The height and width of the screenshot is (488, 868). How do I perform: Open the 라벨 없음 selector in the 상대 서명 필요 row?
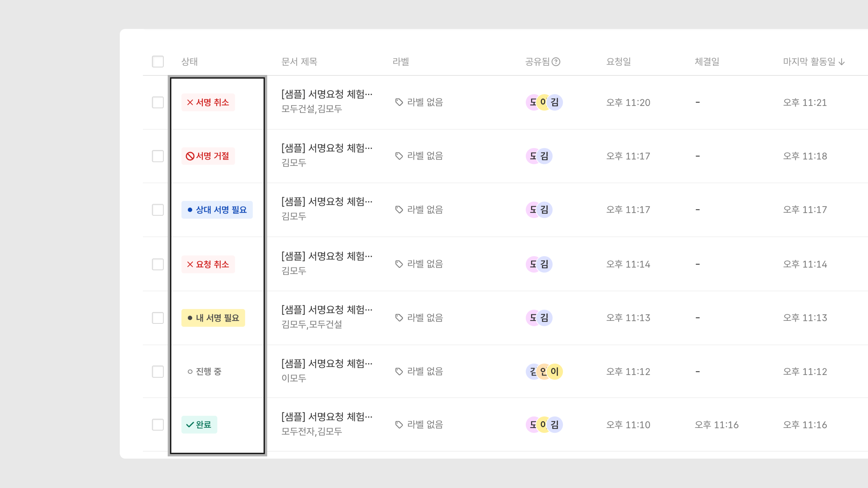[419, 210]
